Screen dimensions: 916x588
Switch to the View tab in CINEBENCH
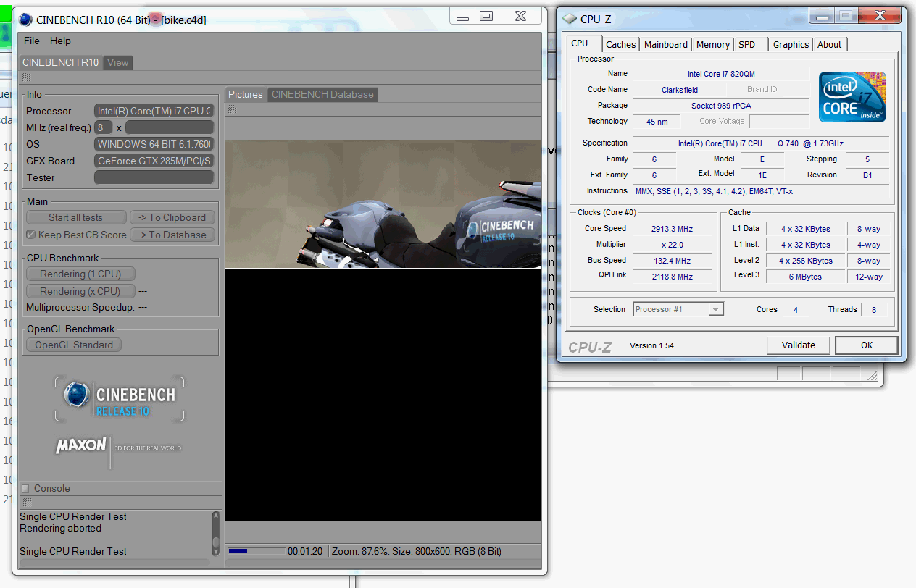(117, 62)
